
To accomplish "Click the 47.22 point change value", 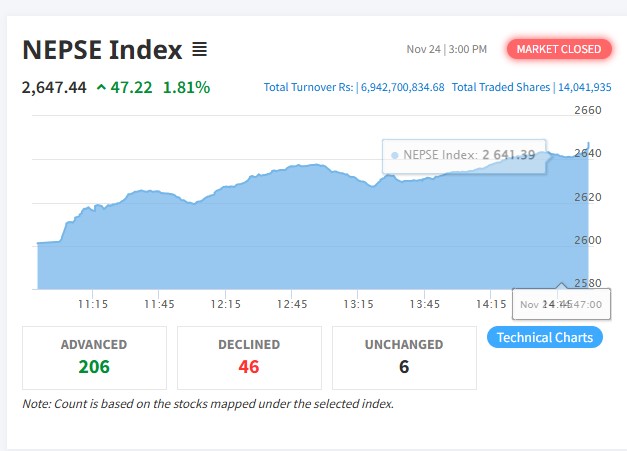I will 131,87.
